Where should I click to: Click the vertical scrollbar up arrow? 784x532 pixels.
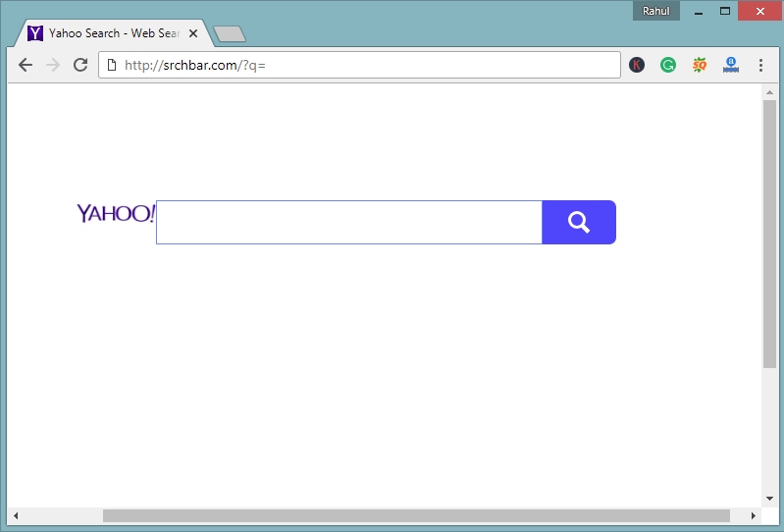pyautogui.click(x=769, y=92)
